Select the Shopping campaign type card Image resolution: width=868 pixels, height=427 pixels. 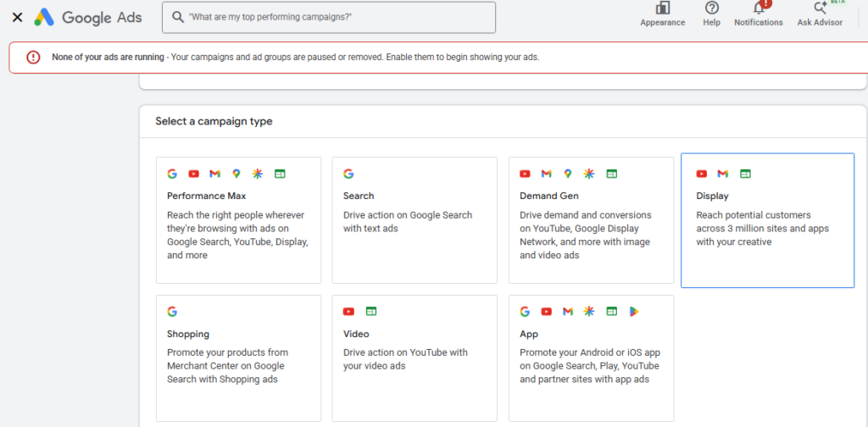click(x=238, y=358)
